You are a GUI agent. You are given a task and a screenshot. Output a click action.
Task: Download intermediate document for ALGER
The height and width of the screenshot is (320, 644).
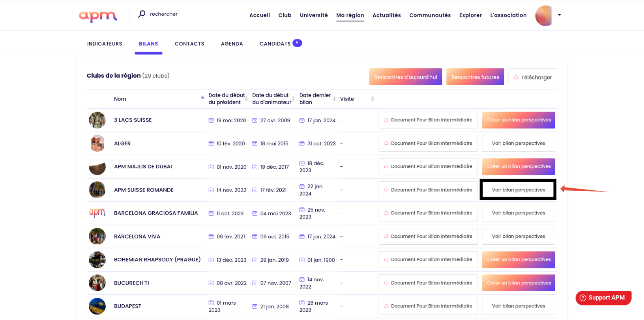[428, 143]
